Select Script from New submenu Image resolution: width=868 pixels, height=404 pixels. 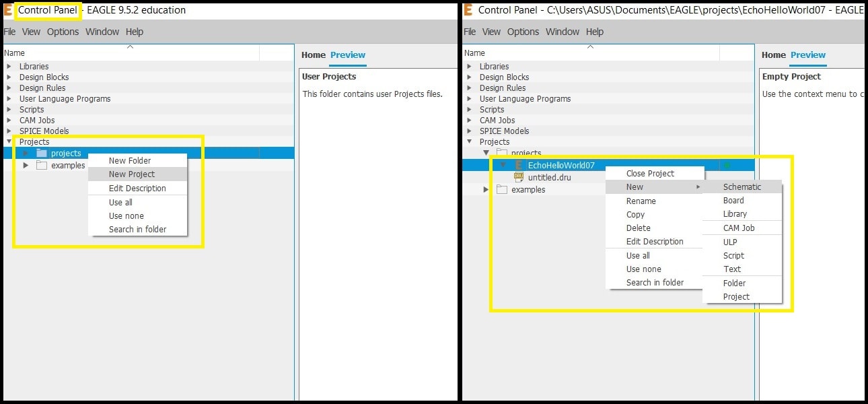742,255
